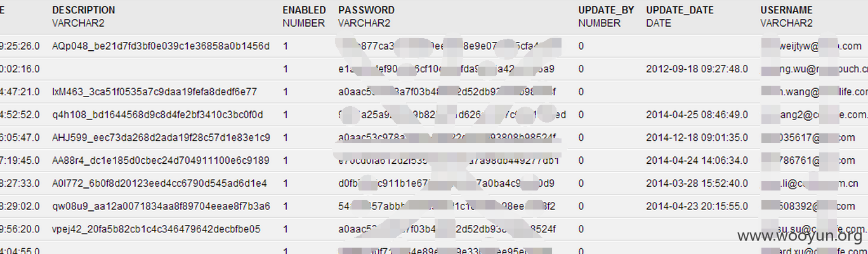Click description cell starting with A0I772_6b0f8d

coord(160,184)
